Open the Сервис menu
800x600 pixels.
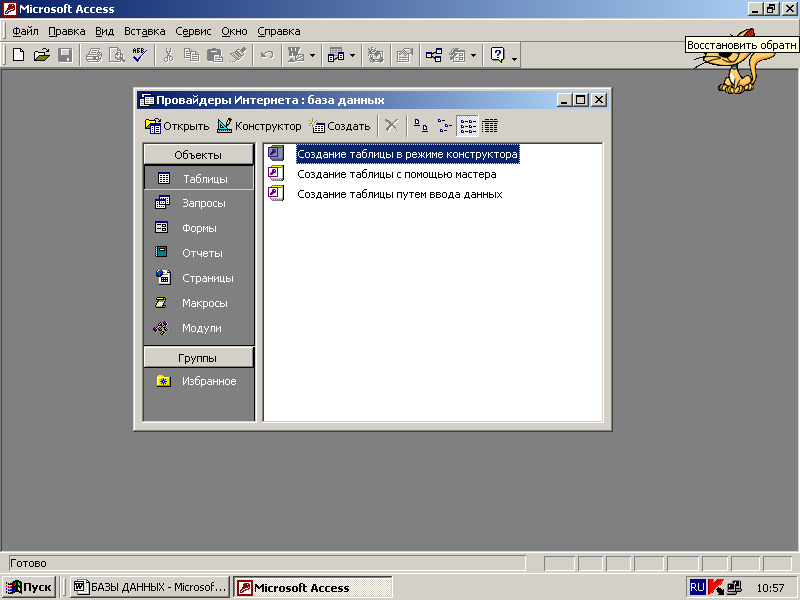point(193,31)
